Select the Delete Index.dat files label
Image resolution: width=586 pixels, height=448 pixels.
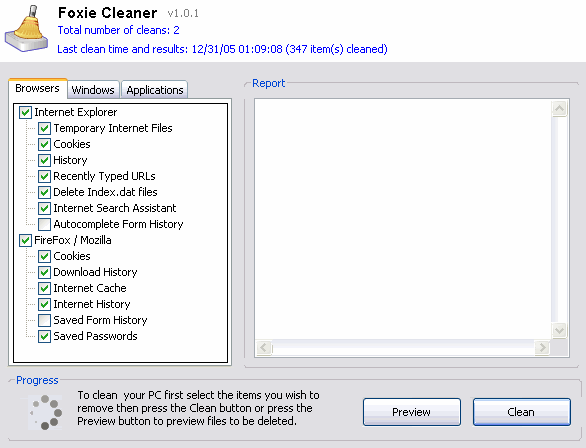105,192
